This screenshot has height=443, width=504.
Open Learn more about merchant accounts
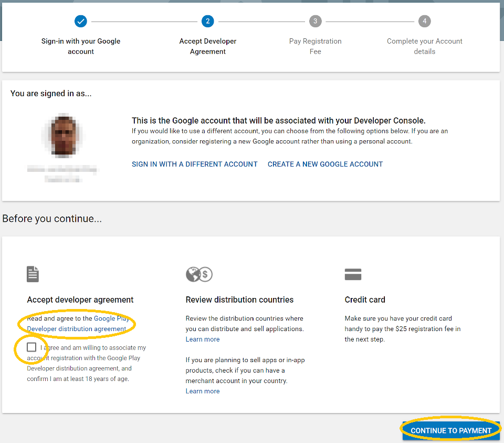tap(203, 391)
